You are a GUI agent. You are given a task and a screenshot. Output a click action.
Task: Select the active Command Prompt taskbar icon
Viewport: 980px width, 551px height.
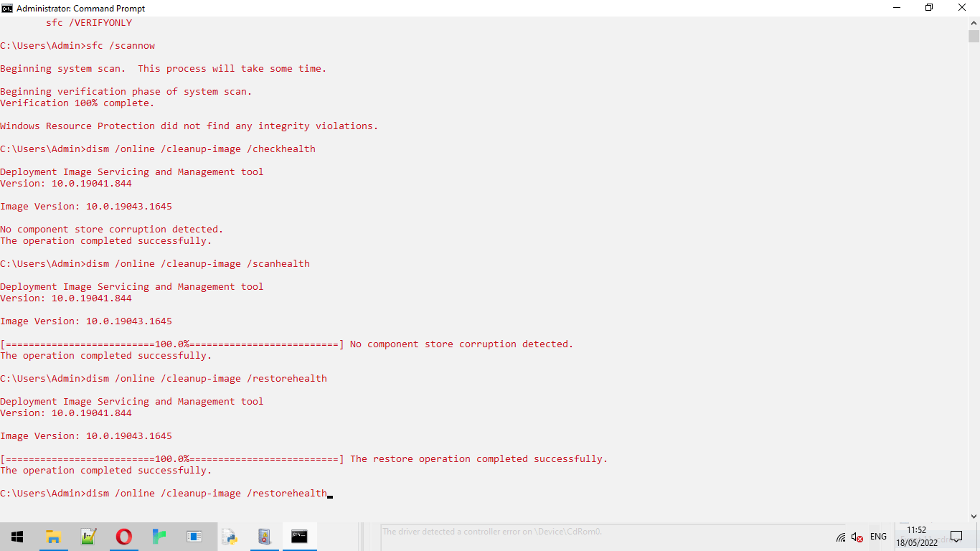[299, 536]
